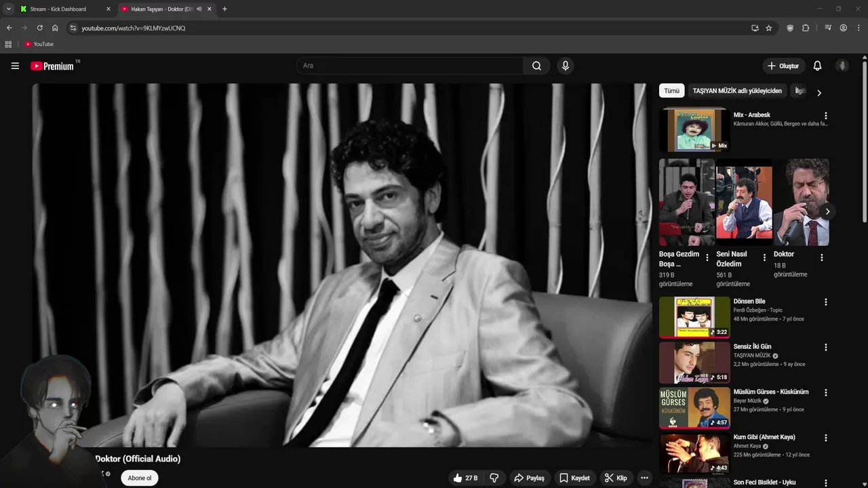Open media control toolbar icon

pyautogui.click(x=828, y=28)
